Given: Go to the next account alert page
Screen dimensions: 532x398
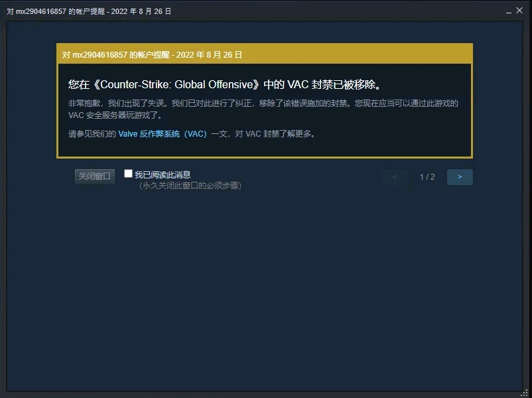Looking at the screenshot, I should (460, 176).
